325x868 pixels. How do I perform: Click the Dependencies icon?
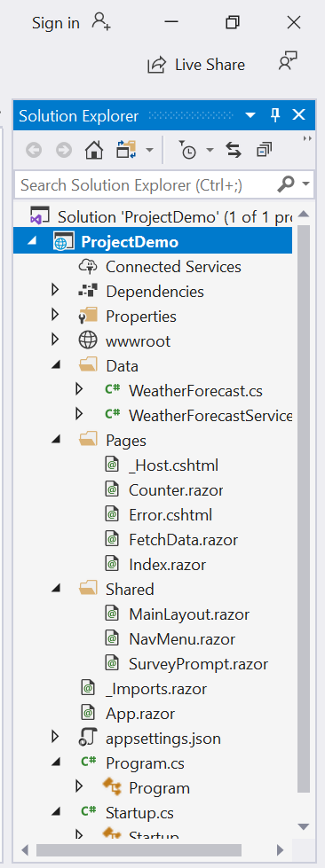[88, 291]
